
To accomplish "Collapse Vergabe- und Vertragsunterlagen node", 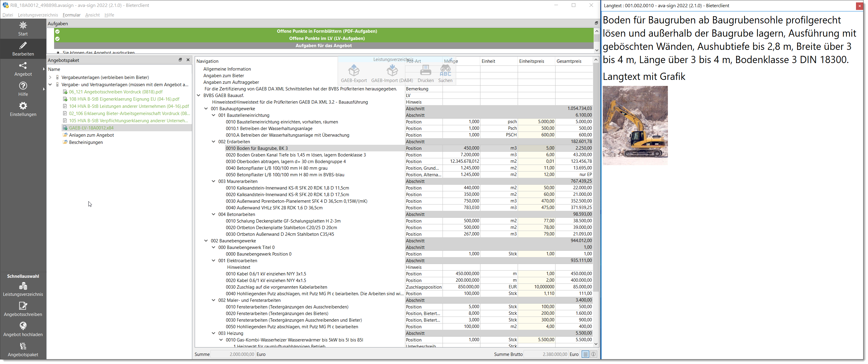I will coord(50,84).
